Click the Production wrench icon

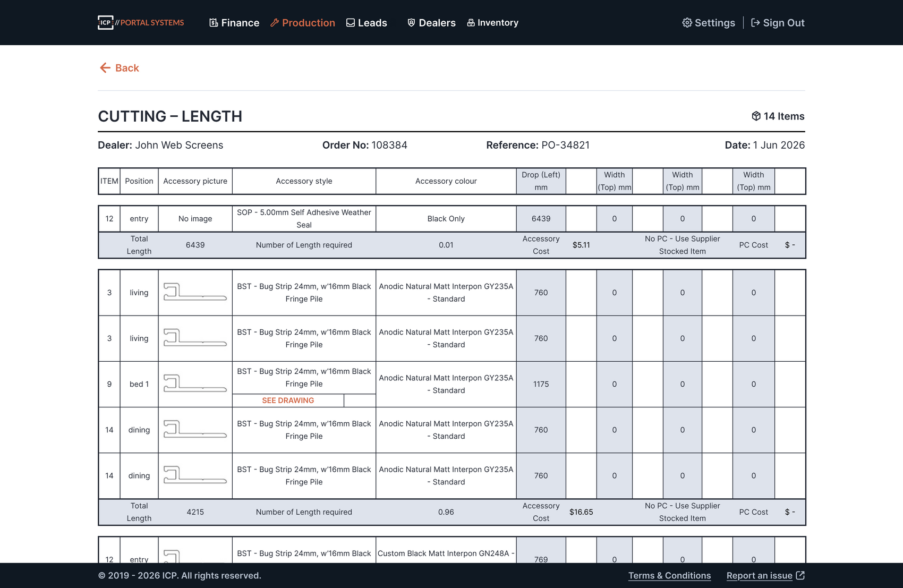[x=275, y=23]
